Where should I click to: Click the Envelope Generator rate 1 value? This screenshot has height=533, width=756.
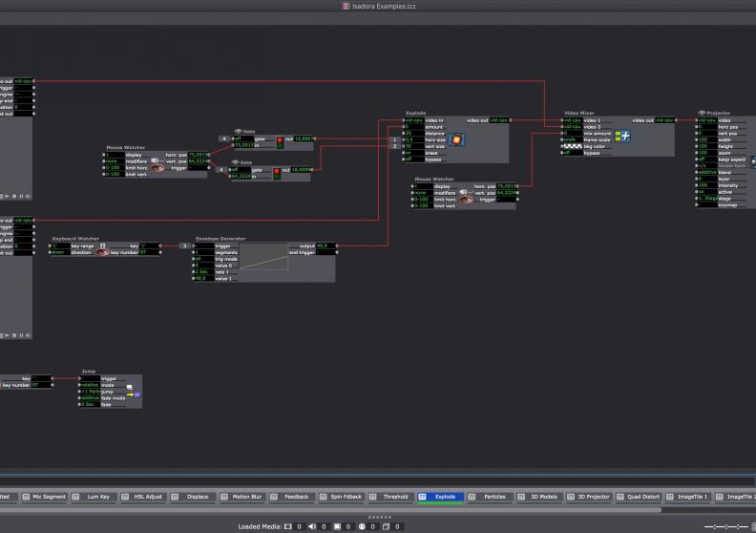click(x=204, y=272)
